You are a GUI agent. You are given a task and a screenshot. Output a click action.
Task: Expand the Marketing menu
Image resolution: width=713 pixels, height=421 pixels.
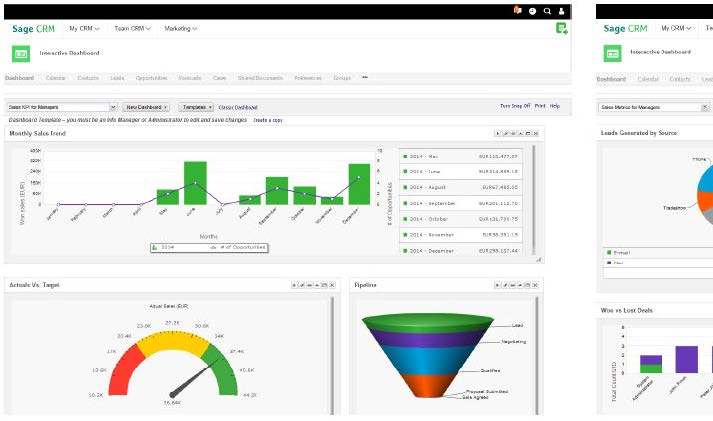[181, 29]
